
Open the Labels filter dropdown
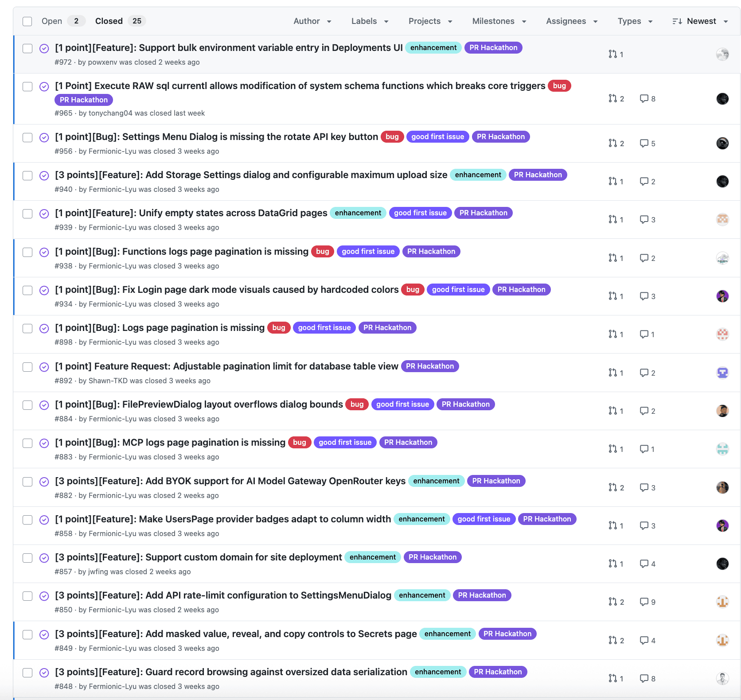[370, 21]
